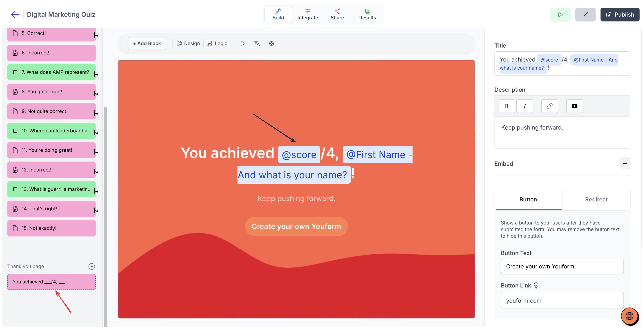This screenshot has width=644, height=329.
Task: Click logic branch icon on block 5
Action: click(95, 35)
